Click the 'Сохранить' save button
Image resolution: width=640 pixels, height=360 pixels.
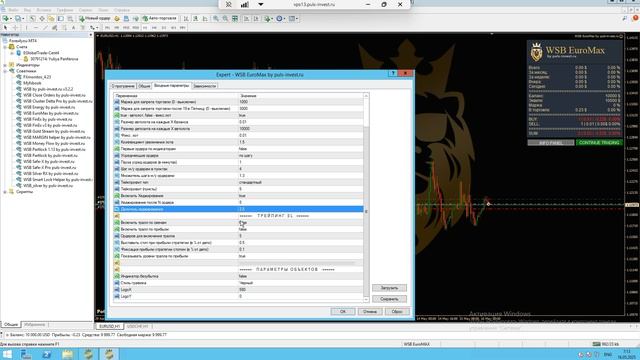(x=389, y=299)
